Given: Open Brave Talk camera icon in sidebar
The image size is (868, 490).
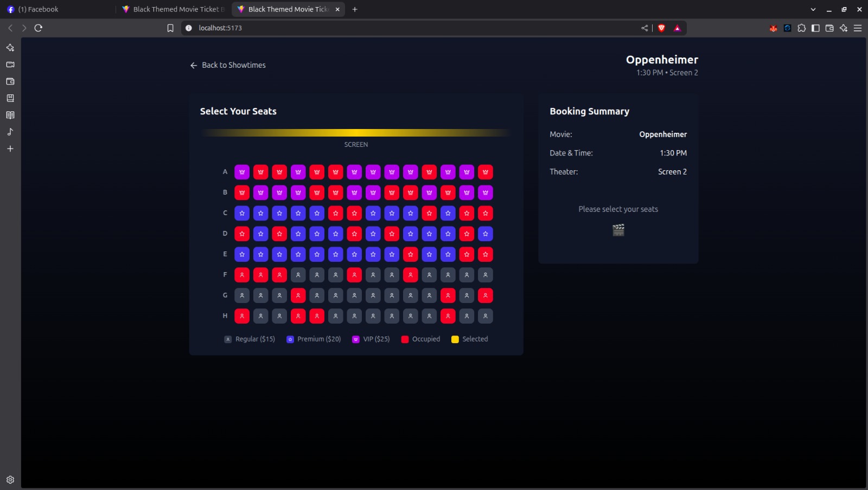Looking at the screenshot, I should coord(10,65).
